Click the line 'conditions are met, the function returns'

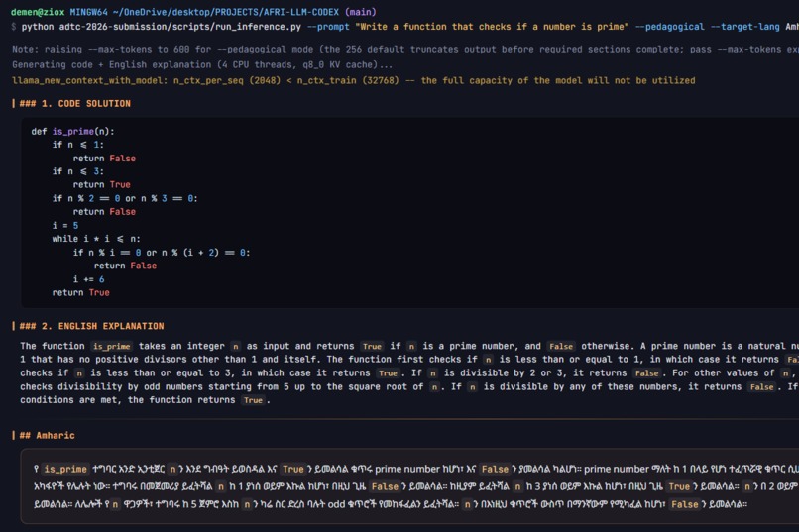[x=145, y=400]
